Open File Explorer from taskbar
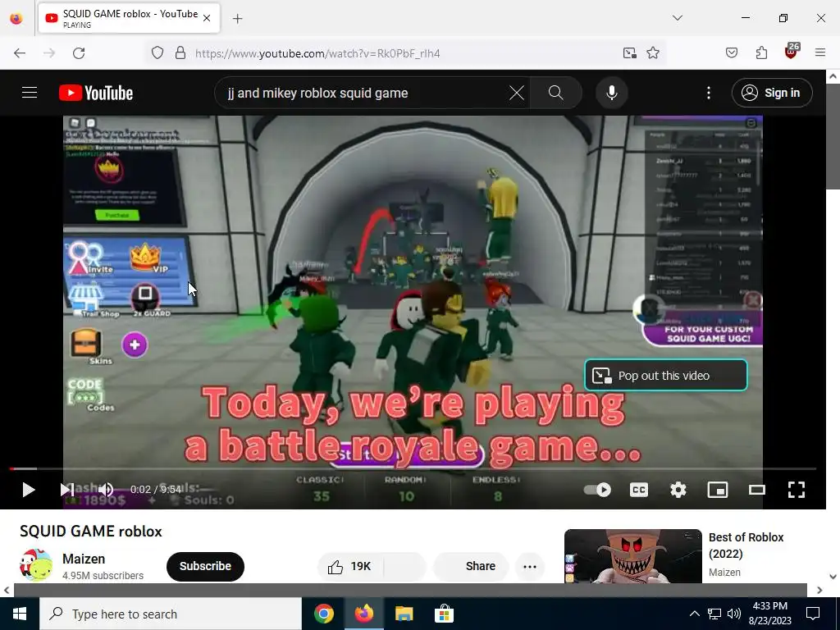This screenshot has height=630, width=840. [x=404, y=614]
